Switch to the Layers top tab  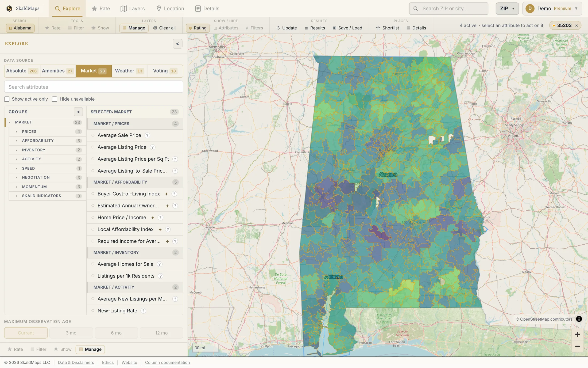[x=133, y=9]
